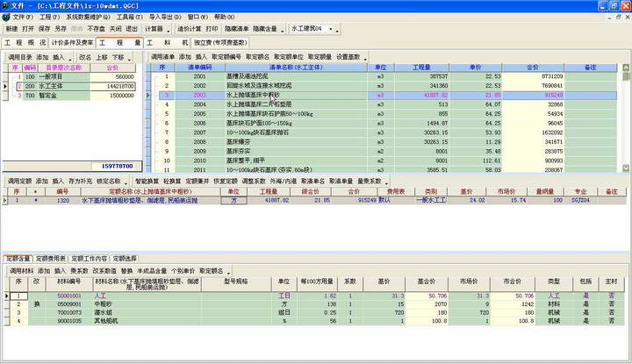Open the 系统数据维护 menu

point(88,17)
